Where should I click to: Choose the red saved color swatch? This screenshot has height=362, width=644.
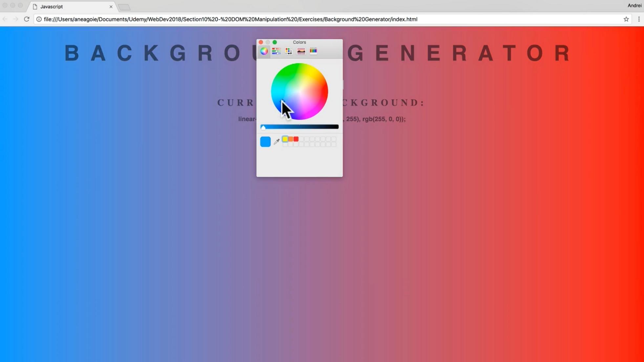[x=296, y=139]
